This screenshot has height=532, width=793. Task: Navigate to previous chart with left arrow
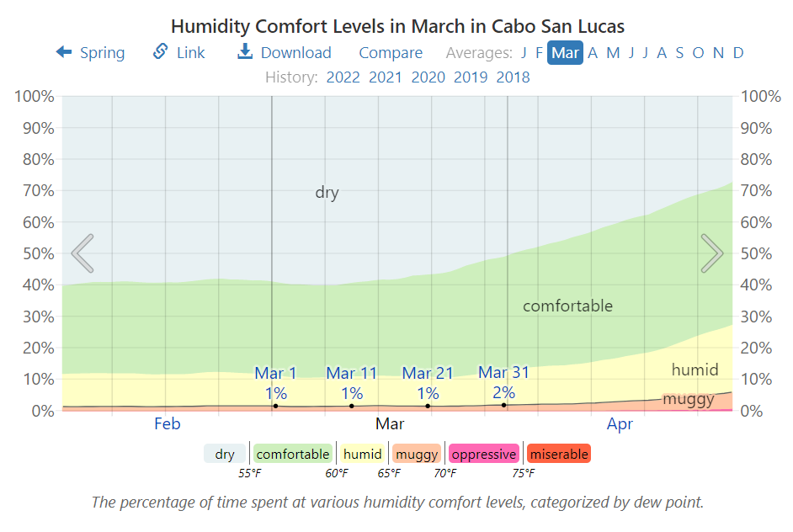(82, 253)
